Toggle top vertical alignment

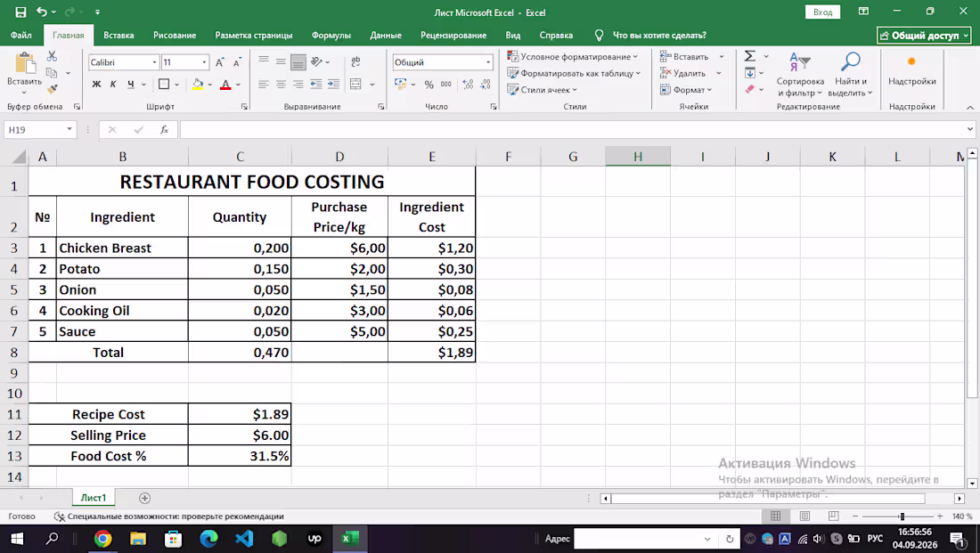264,61
